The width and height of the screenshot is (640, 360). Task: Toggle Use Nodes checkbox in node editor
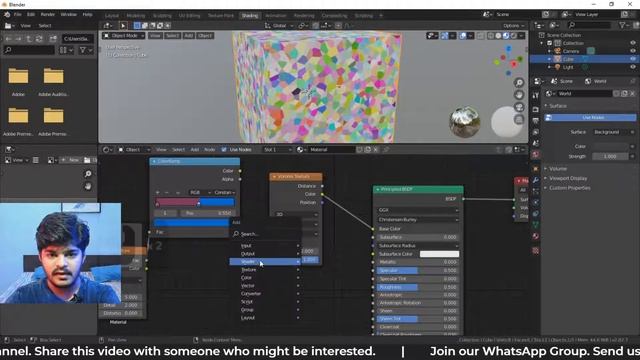[x=224, y=149]
